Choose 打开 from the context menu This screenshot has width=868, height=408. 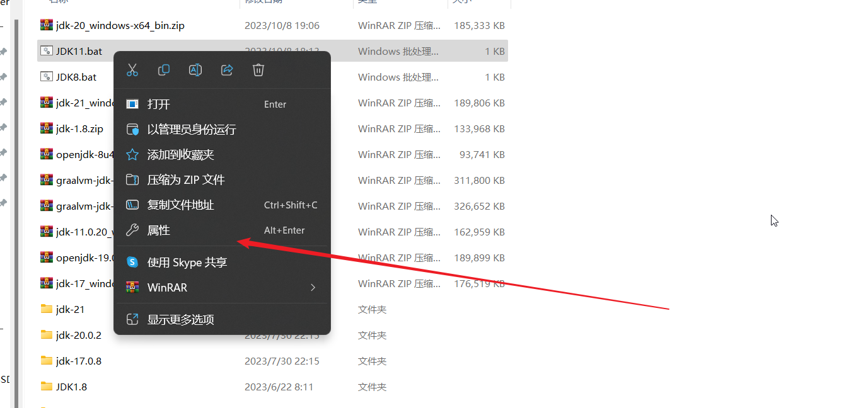pyautogui.click(x=222, y=104)
